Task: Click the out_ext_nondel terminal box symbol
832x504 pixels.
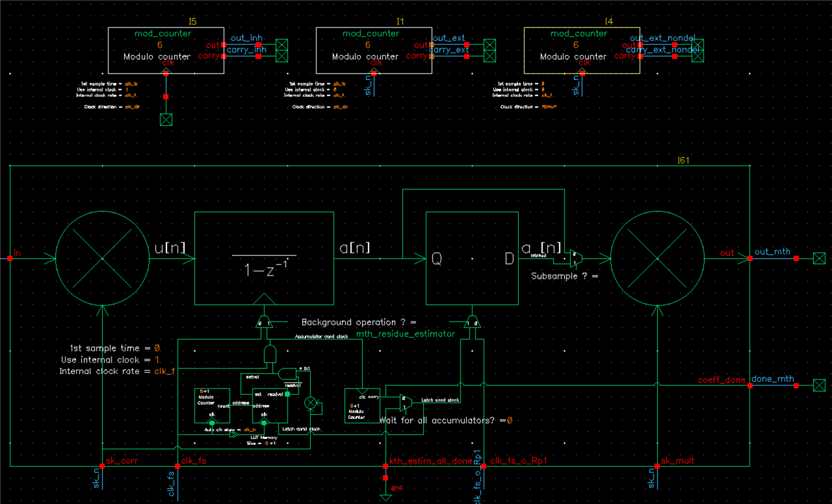Action: coord(697,45)
